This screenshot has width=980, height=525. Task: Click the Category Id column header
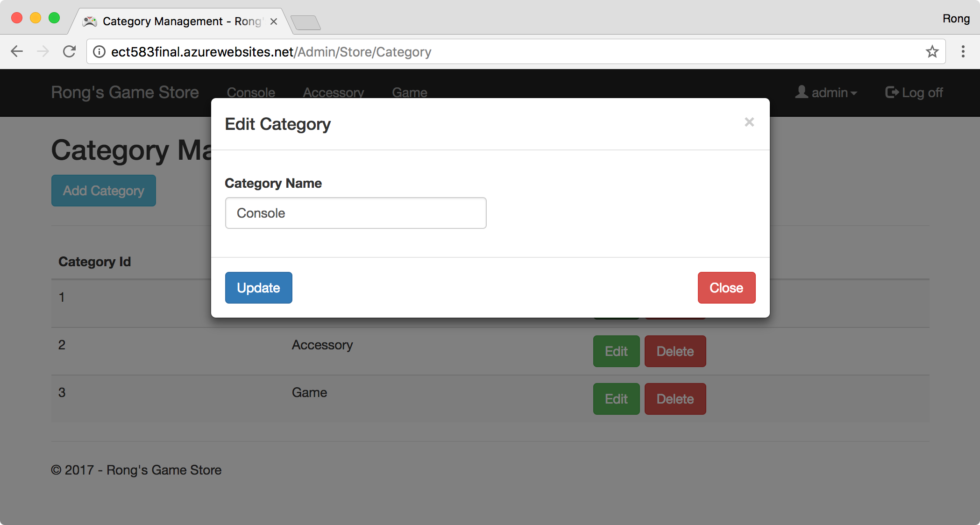coord(94,262)
